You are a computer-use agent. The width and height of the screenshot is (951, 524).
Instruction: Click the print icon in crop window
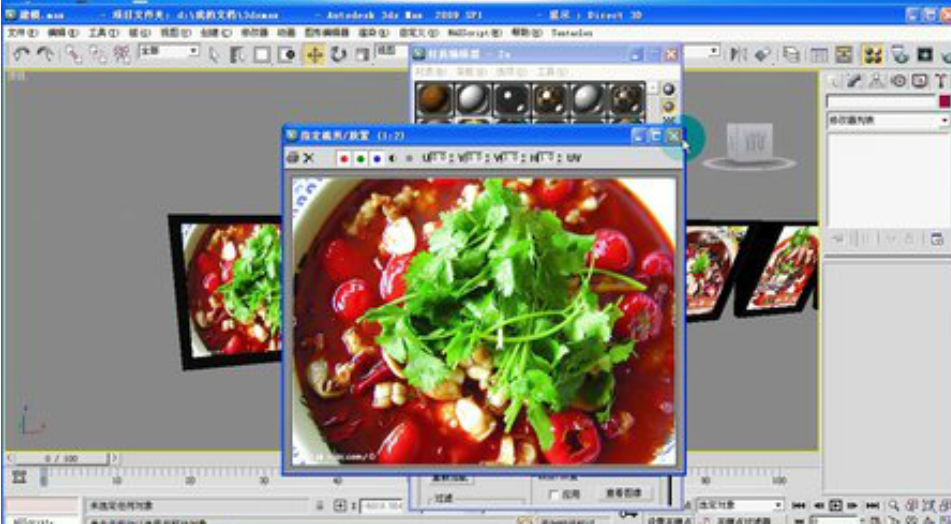point(293,158)
